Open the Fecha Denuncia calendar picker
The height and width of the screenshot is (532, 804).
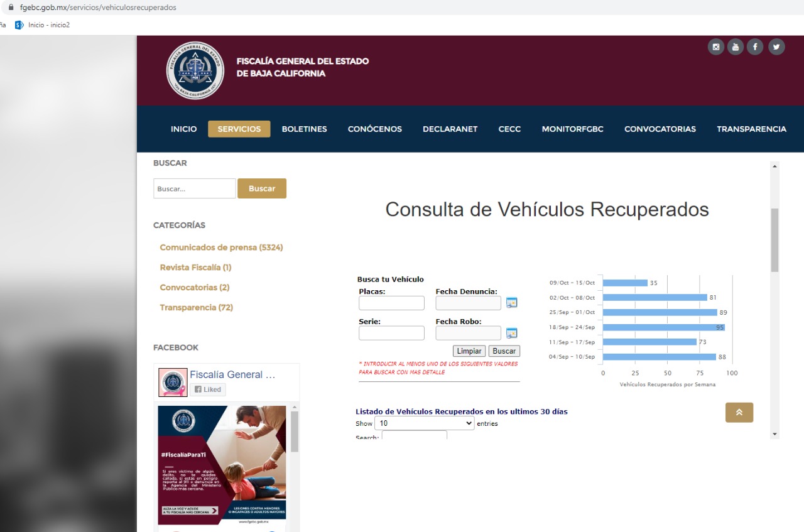point(511,303)
